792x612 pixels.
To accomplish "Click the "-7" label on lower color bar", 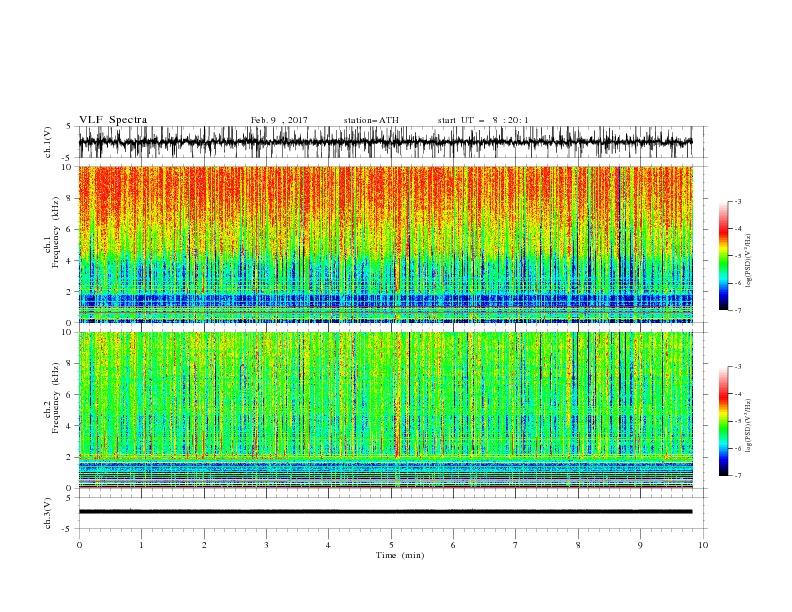I will click(737, 476).
